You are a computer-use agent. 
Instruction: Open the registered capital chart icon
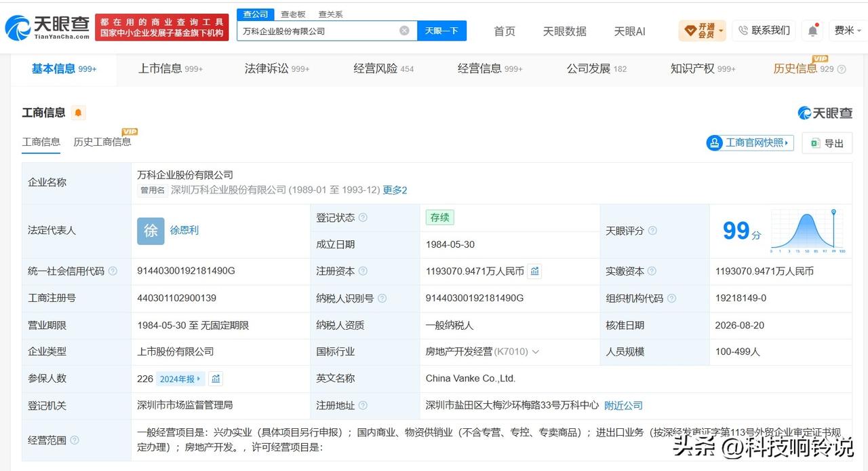tap(535, 271)
